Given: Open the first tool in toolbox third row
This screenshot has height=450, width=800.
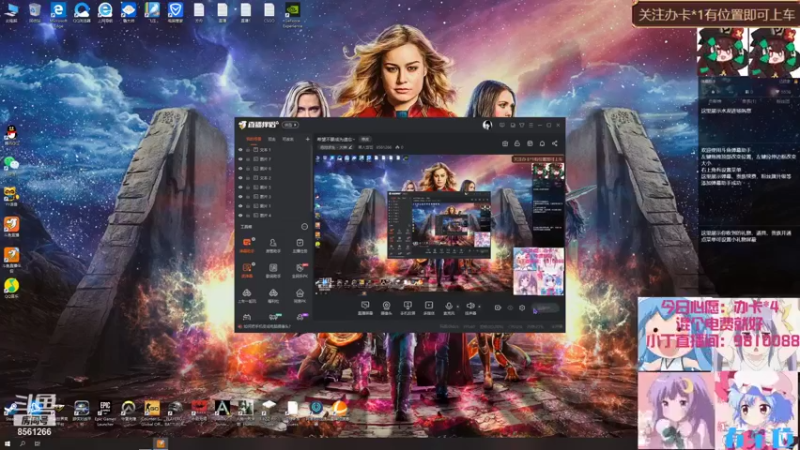Looking at the screenshot, I should [x=247, y=295].
